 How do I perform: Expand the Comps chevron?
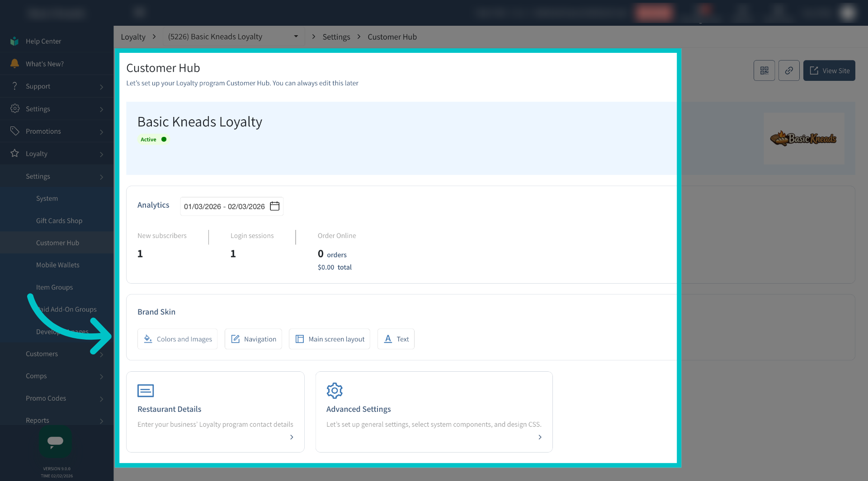click(101, 376)
